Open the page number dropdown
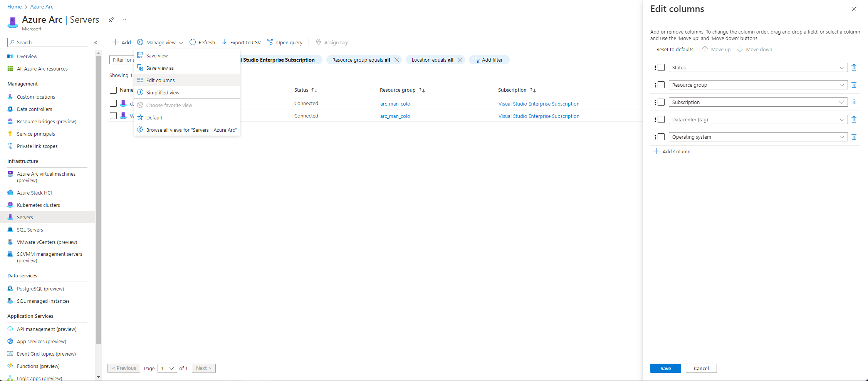 pos(167,368)
